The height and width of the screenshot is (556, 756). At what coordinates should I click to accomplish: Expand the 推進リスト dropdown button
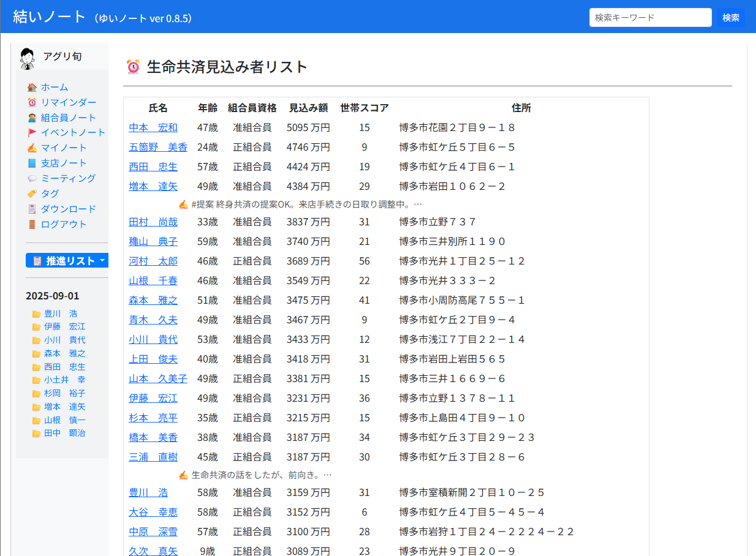(66, 260)
